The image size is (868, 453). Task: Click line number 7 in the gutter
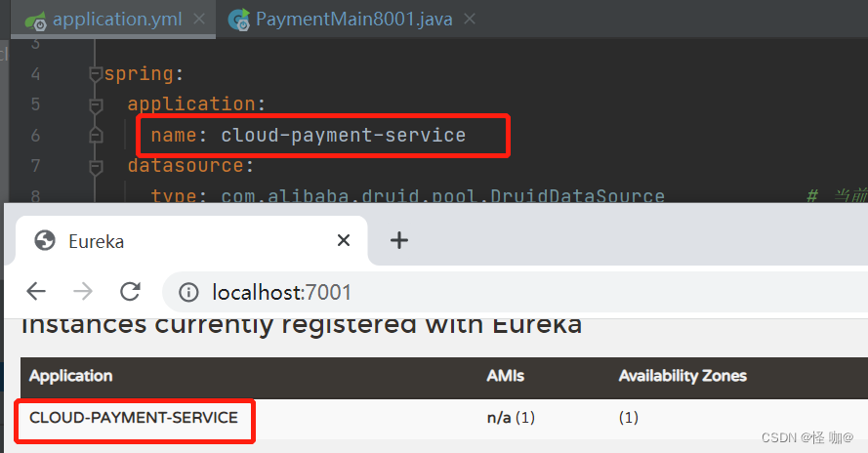pyautogui.click(x=35, y=166)
